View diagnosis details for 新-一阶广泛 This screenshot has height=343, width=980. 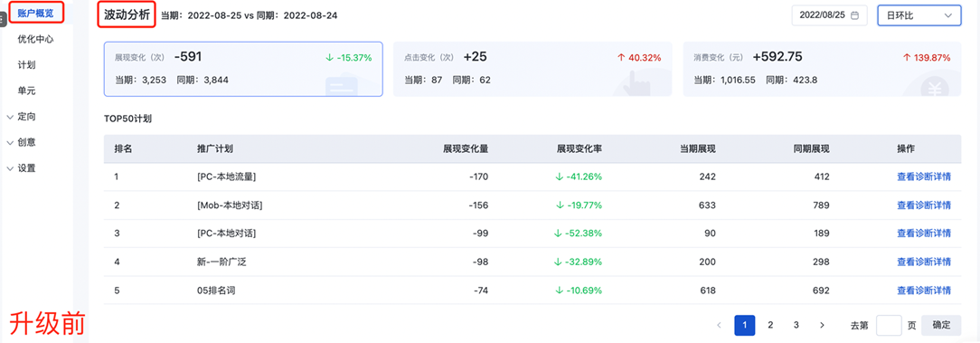(x=924, y=262)
